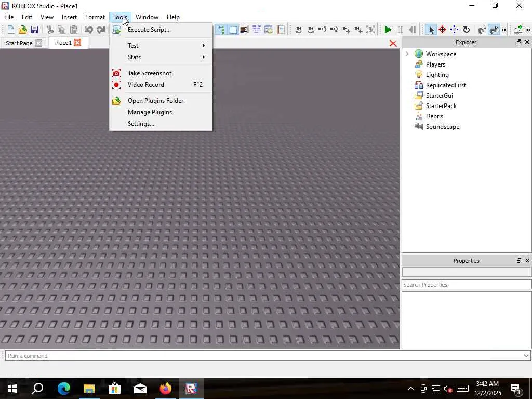Image resolution: width=532 pixels, height=399 pixels.
Task: Open the Test submenu
Action: (161, 46)
